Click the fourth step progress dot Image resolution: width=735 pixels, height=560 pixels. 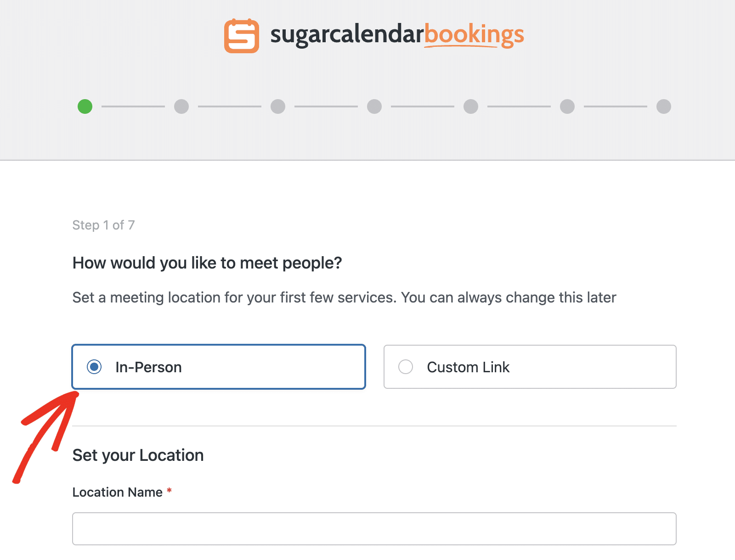pos(374,106)
